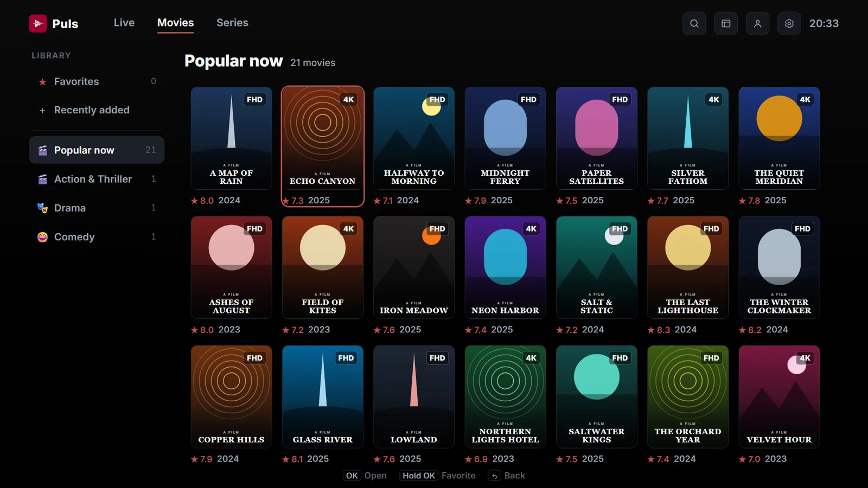Open the A Map of Rain poster
The height and width of the screenshot is (488, 868).
point(231,138)
